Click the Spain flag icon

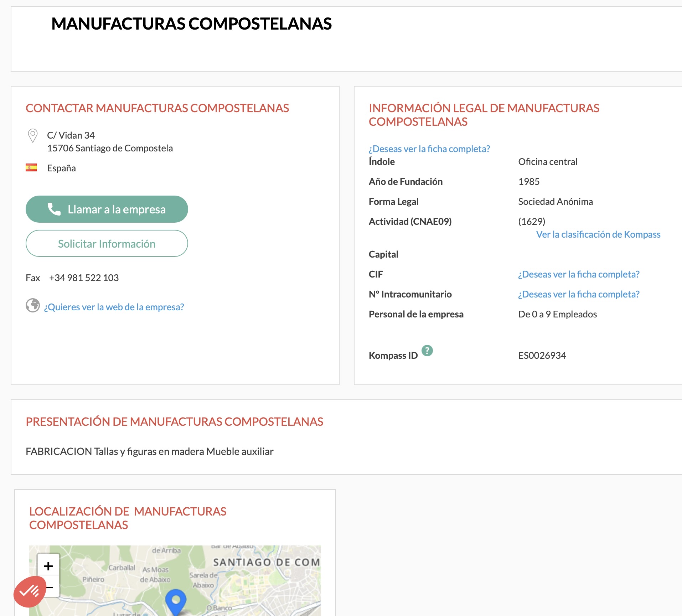click(x=31, y=167)
